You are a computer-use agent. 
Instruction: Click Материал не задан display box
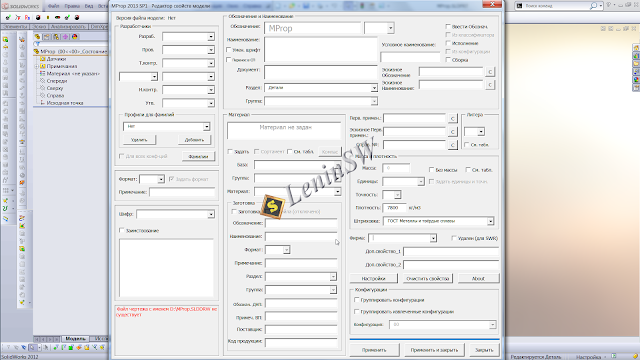[284, 131]
